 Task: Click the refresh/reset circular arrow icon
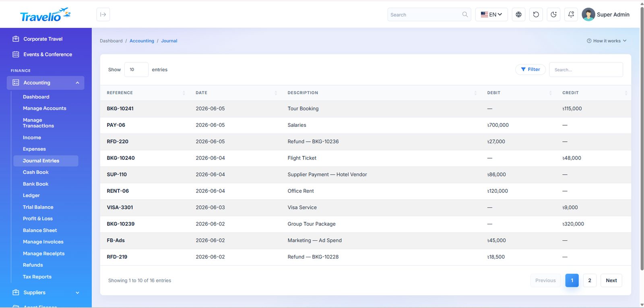[536, 14]
